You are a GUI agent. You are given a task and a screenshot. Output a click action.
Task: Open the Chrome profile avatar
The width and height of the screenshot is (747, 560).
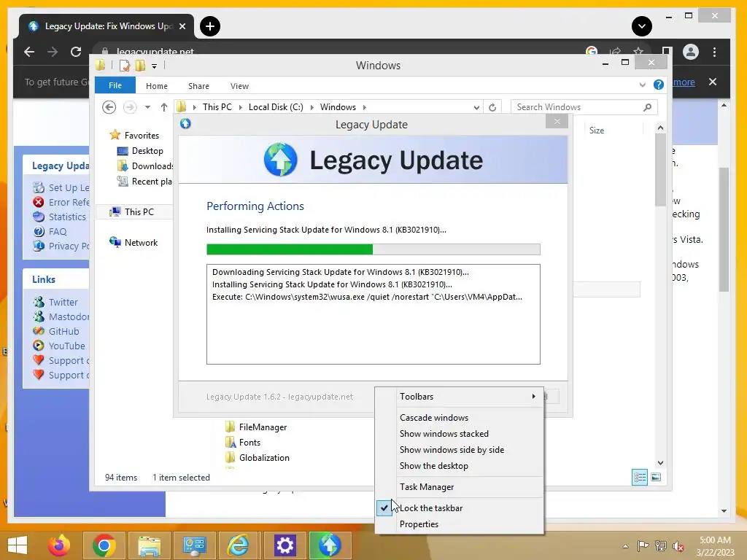pyautogui.click(x=690, y=52)
